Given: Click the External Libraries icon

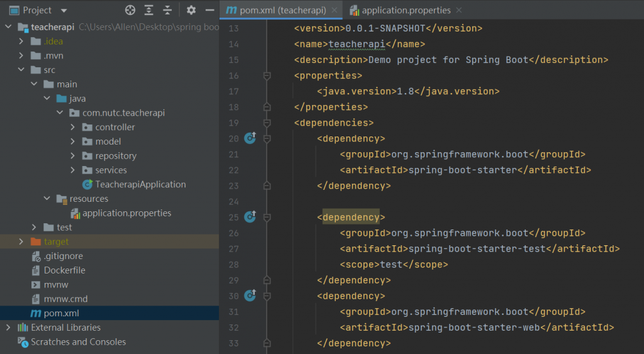Looking at the screenshot, I should tap(23, 328).
